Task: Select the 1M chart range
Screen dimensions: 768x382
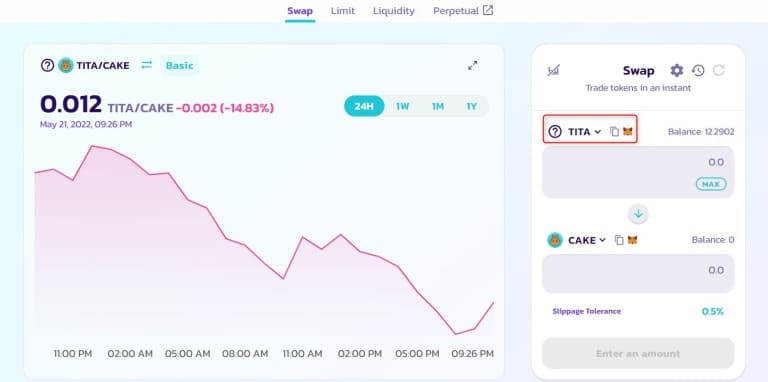Action: 437,106
